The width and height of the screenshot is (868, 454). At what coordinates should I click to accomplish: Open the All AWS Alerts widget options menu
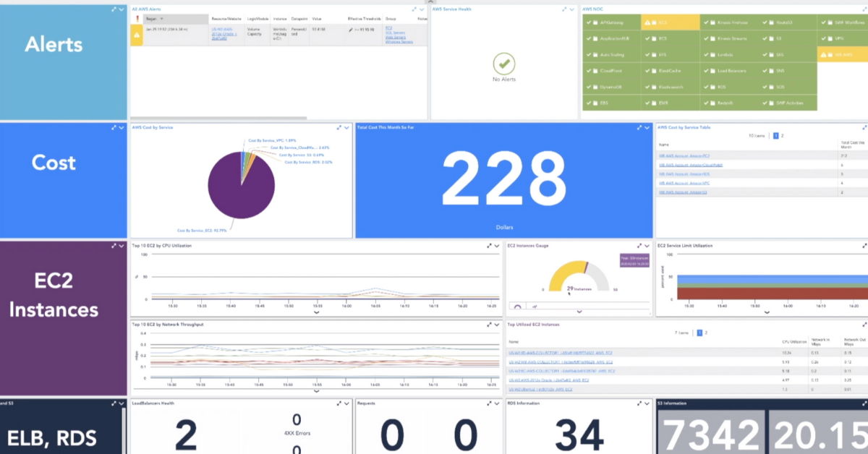tap(423, 9)
